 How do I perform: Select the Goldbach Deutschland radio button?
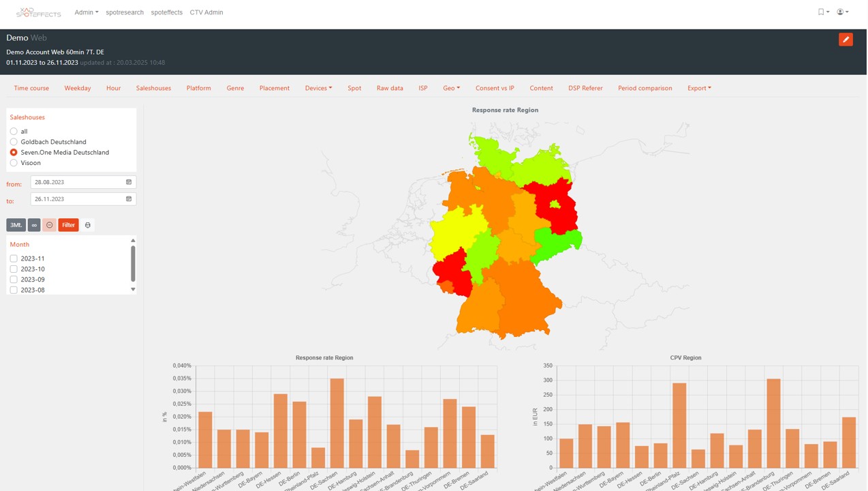click(14, 142)
